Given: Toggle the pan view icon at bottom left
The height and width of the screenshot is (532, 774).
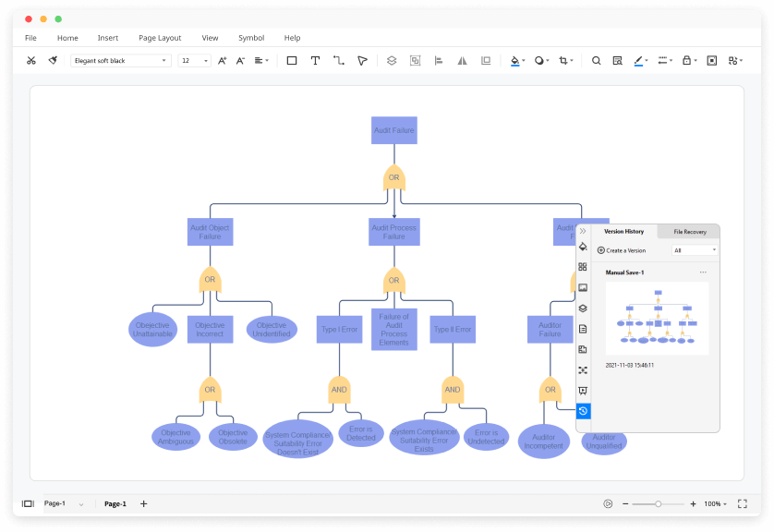Looking at the screenshot, I should tap(28, 503).
